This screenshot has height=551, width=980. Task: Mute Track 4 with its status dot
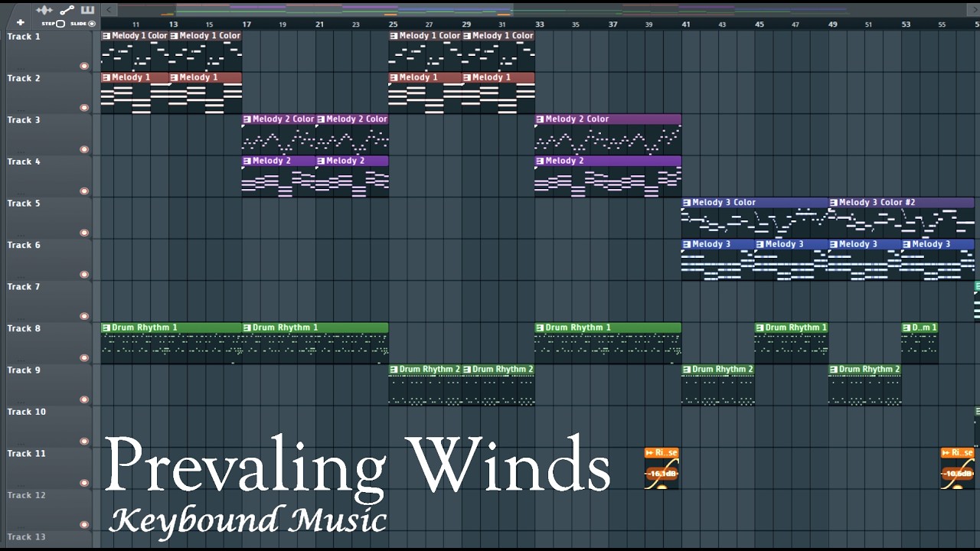(x=84, y=191)
